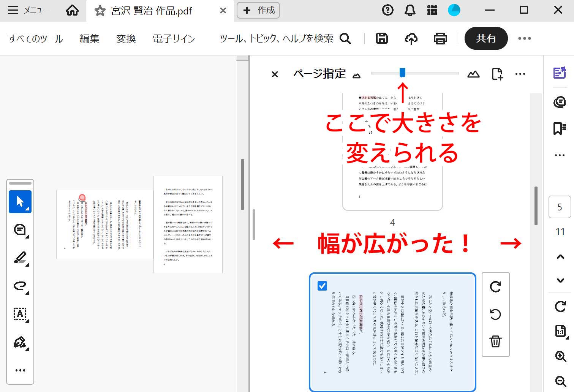The width and height of the screenshot is (574, 392).
Task: Click small mountain icon to shrink thumbnails
Action: pos(356,76)
